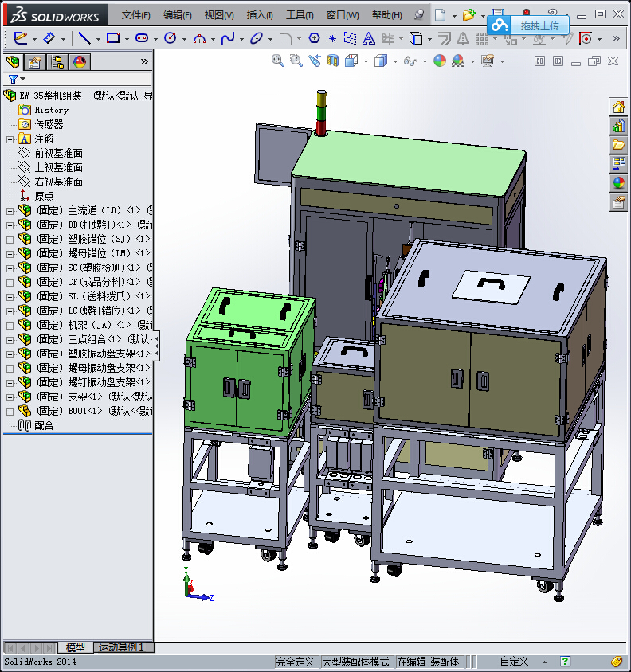Click the Polygon tool icon
The height and width of the screenshot is (672, 631).
coord(315,38)
